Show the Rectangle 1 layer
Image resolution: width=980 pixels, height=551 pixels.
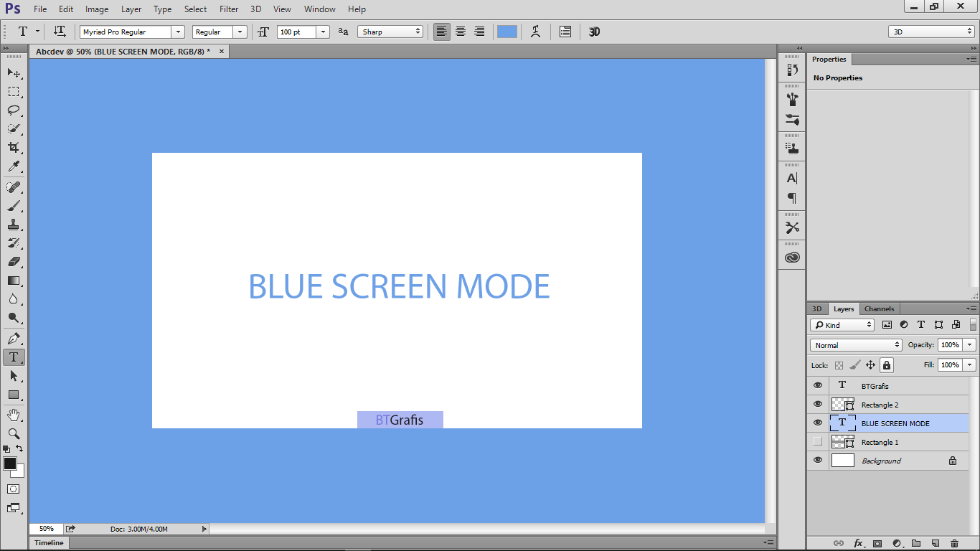click(818, 441)
